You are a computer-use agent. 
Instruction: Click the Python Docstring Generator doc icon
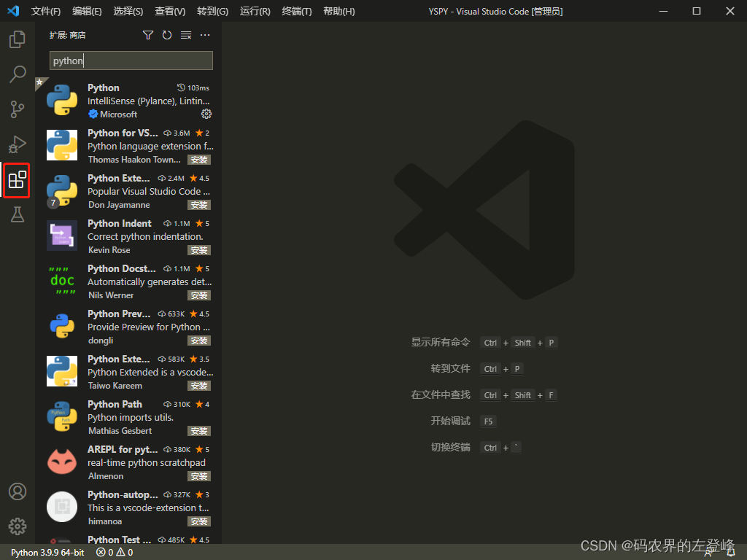pos(62,281)
